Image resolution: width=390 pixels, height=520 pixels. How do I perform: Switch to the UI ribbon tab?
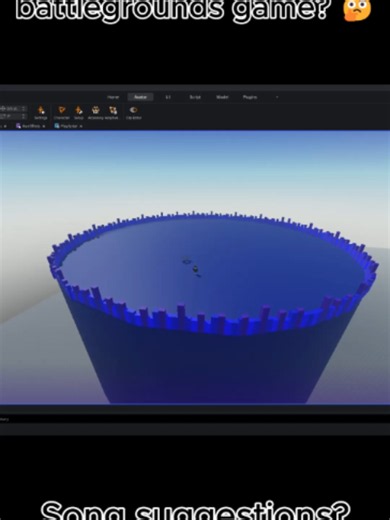tap(168, 97)
